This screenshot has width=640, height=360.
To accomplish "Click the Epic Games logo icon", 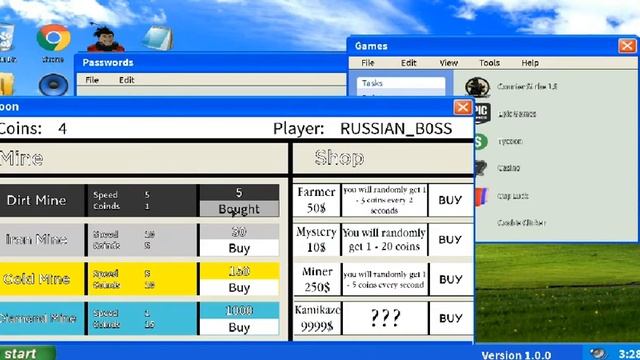I will point(482,113).
